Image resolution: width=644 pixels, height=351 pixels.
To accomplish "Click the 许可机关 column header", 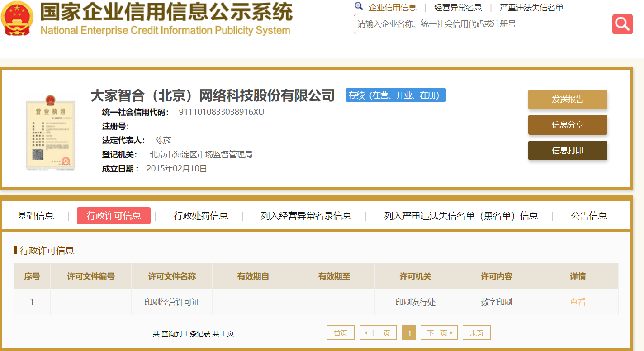I will [x=415, y=276].
